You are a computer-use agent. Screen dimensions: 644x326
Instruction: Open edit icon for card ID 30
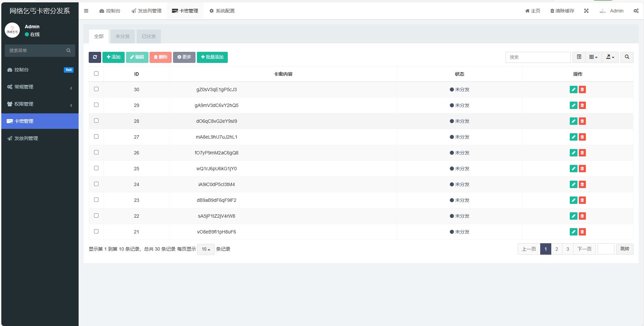[x=573, y=89]
